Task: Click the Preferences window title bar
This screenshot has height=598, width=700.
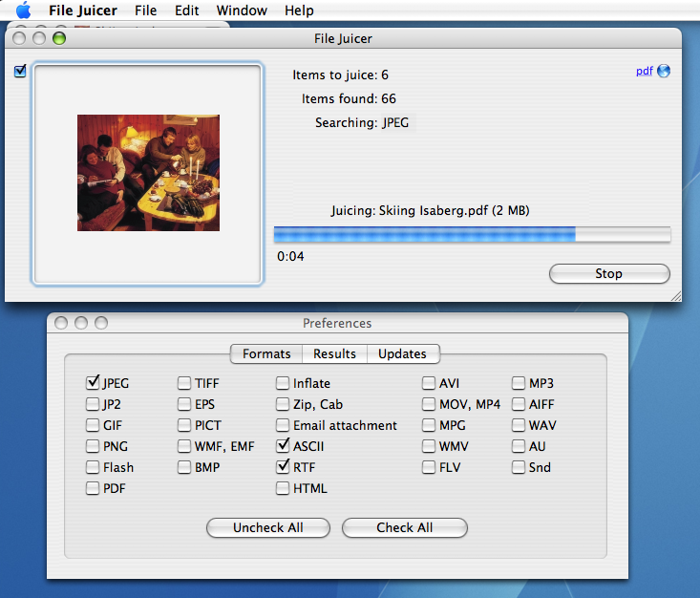Action: [337, 323]
